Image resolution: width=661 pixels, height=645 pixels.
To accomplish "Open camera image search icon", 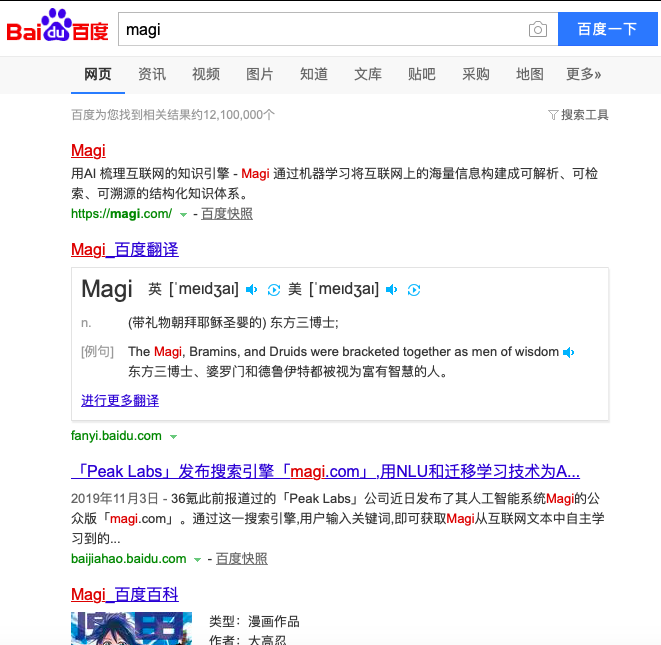I will [537, 29].
